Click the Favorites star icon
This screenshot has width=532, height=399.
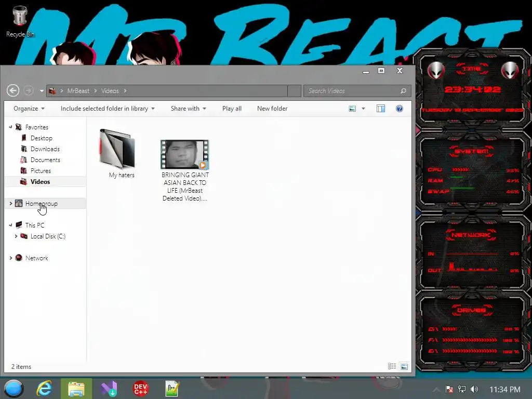[19, 127]
